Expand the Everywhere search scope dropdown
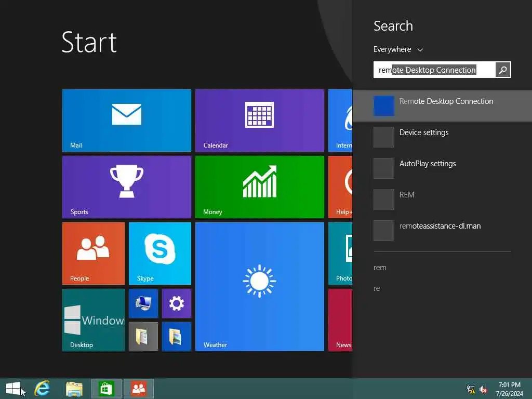 click(398, 49)
